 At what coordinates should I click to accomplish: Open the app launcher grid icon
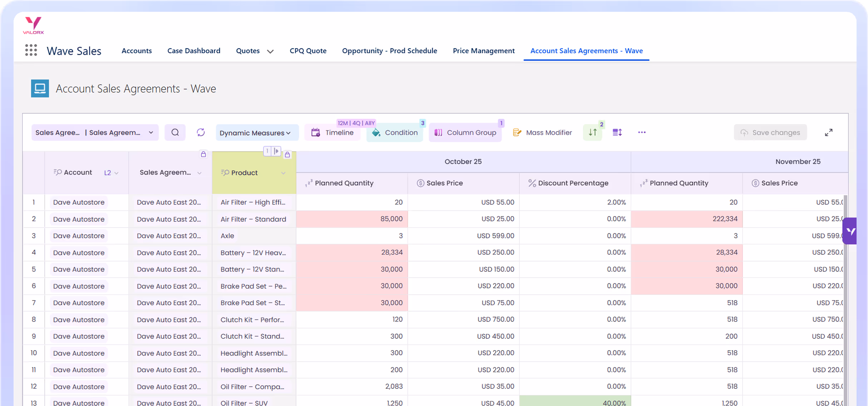click(x=31, y=50)
